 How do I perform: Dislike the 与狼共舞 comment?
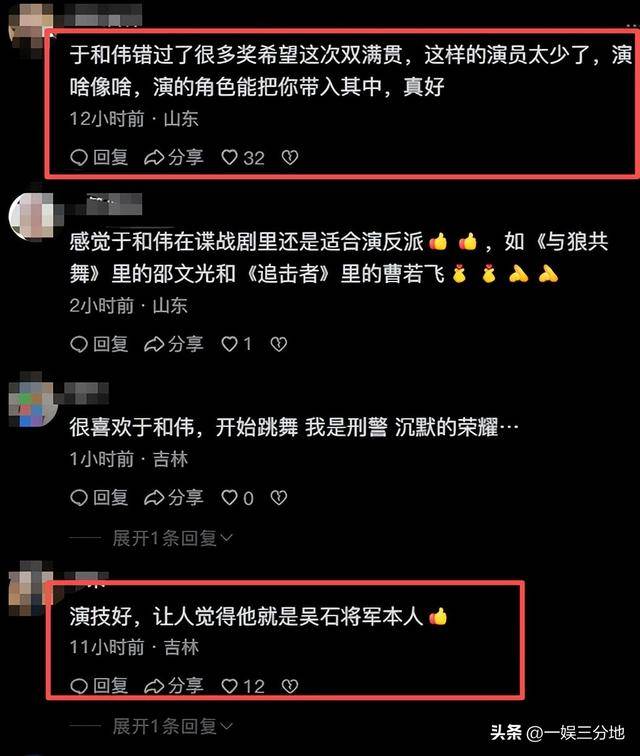point(278,344)
